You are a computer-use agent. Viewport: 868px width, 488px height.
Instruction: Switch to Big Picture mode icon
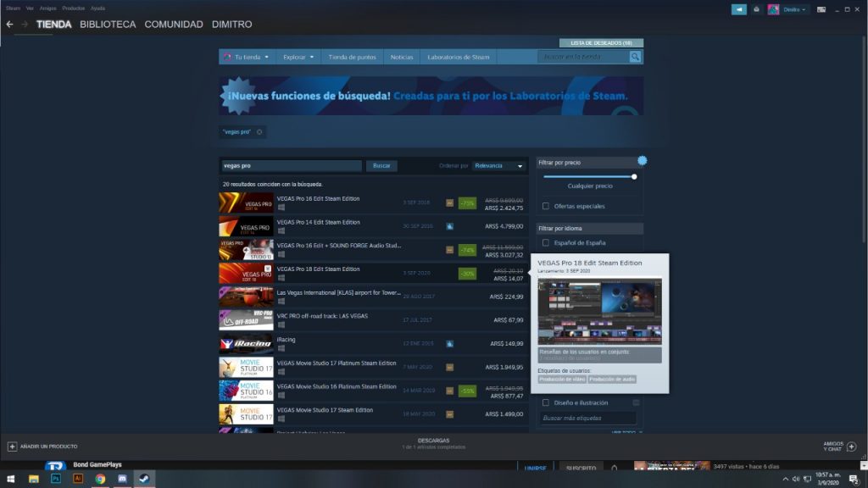click(x=821, y=9)
